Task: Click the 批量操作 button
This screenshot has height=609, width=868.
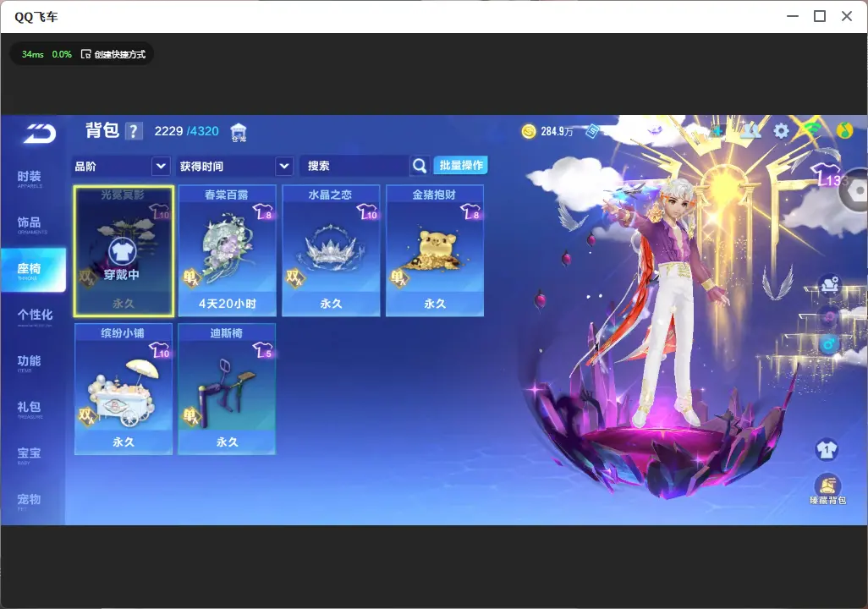Action: [460, 166]
